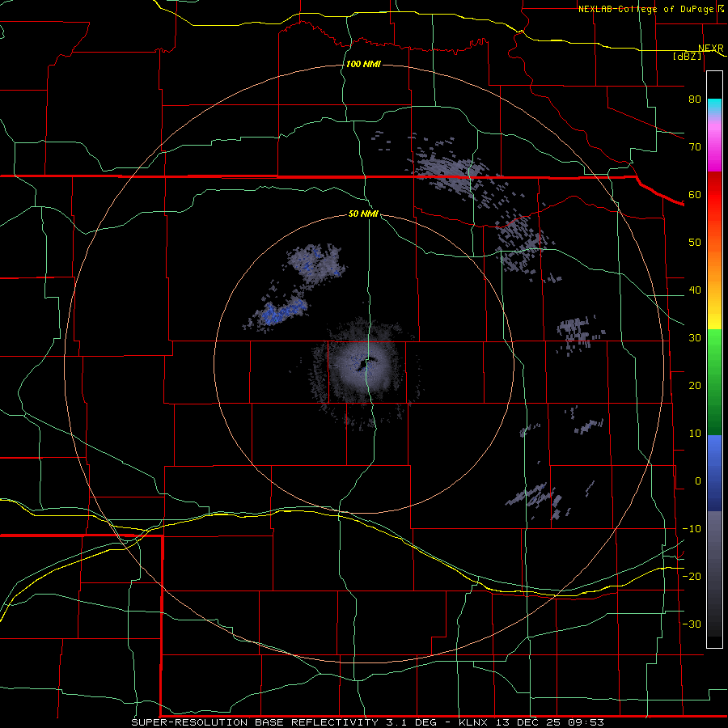Click the blue segment of the color bar

click(714, 473)
